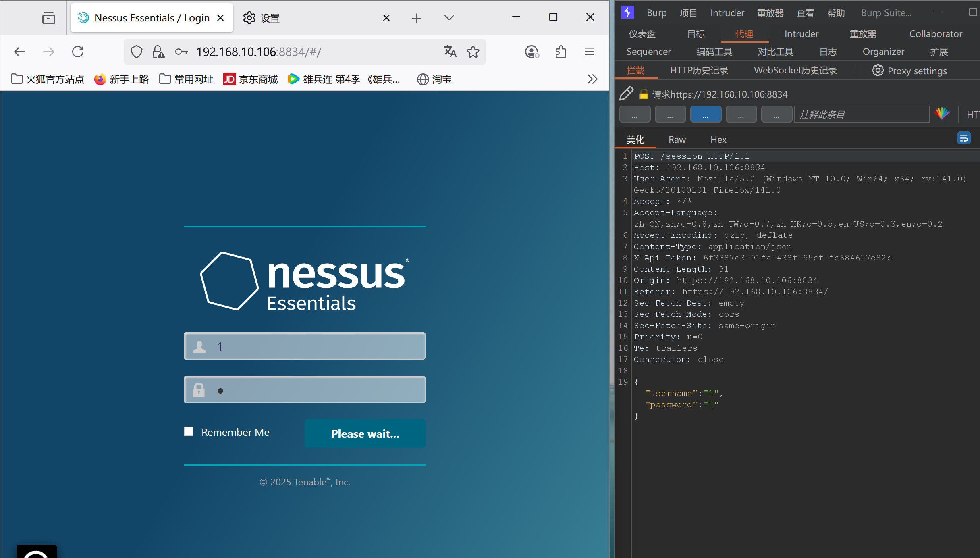
Task: Select the 代理 tab
Action: (x=744, y=34)
